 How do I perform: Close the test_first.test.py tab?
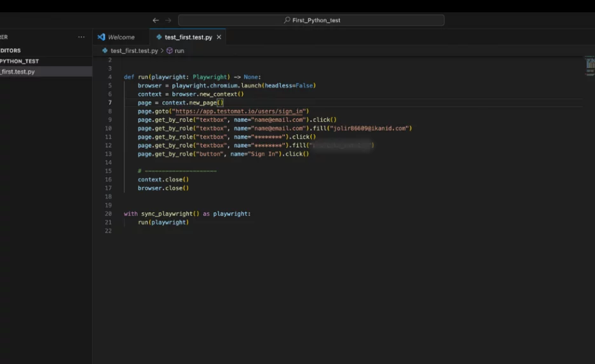[x=219, y=37]
